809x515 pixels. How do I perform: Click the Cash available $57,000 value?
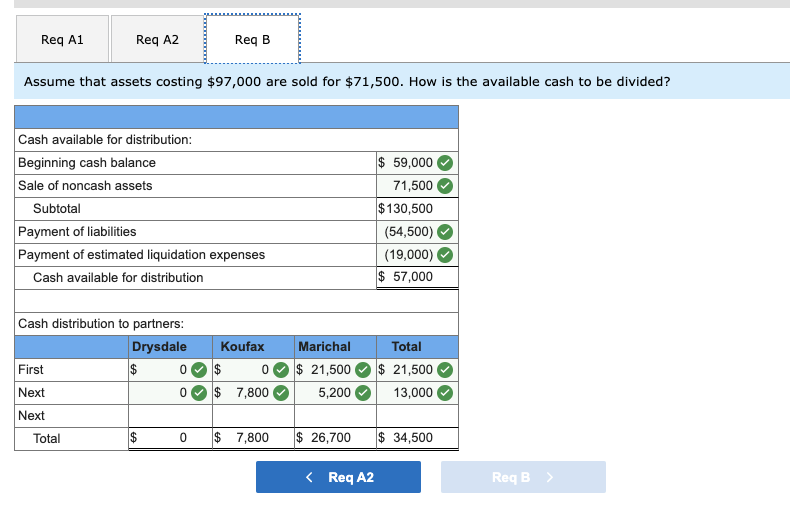[406, 277]
